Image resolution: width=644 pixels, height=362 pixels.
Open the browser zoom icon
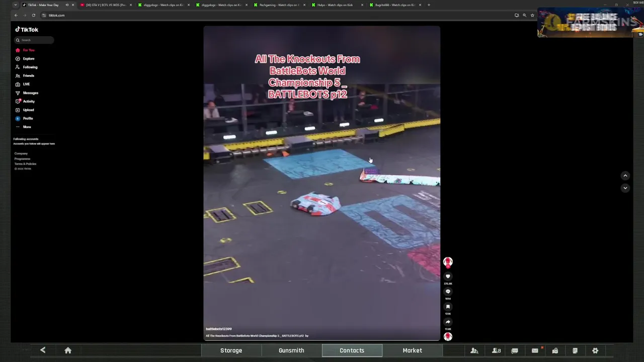[524, 15]
